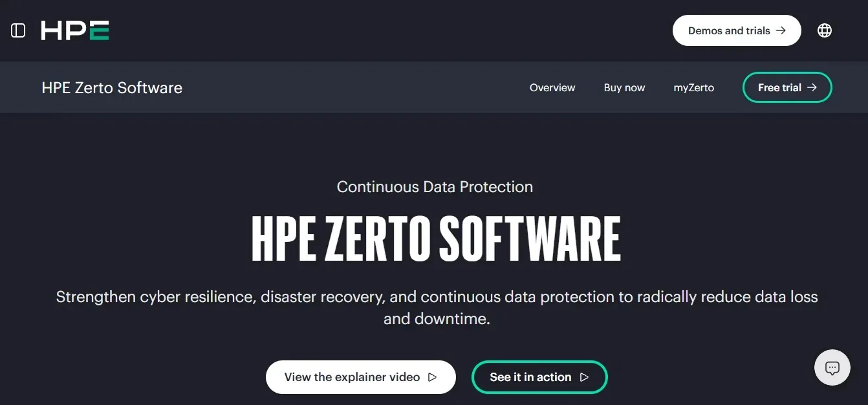Click See it in action button
Viewport: 868px width, 405px height.
pyautogui.click(x=539, y=377)
